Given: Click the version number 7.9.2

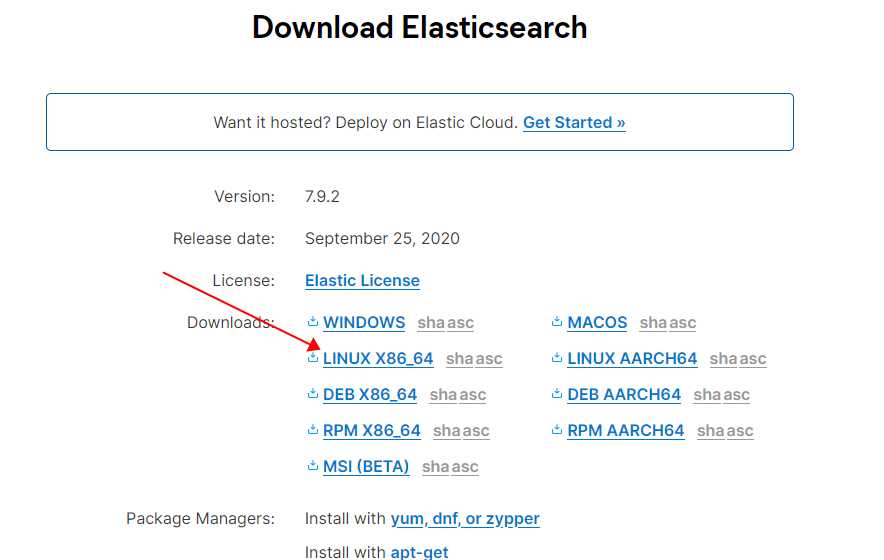Looking at the screenshot, I should point(322,196).
